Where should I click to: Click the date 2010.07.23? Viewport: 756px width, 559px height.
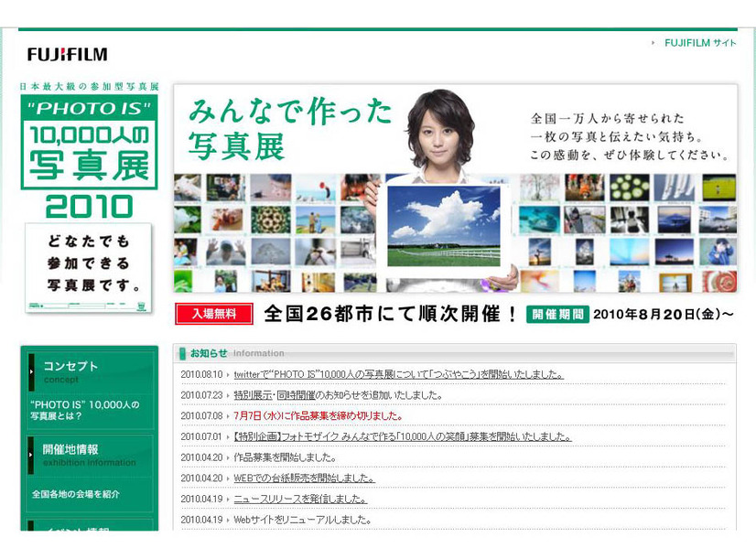201,395
